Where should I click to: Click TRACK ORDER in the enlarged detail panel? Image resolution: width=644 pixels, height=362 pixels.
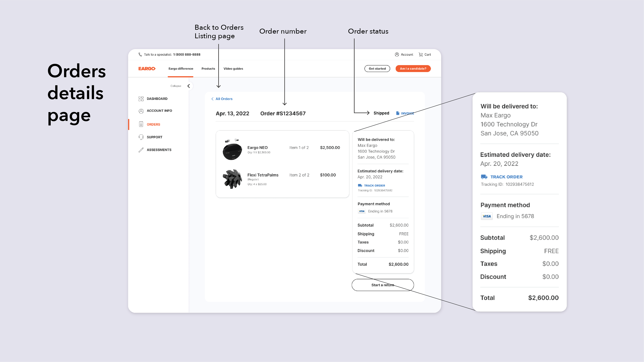[x=506, y=177]
